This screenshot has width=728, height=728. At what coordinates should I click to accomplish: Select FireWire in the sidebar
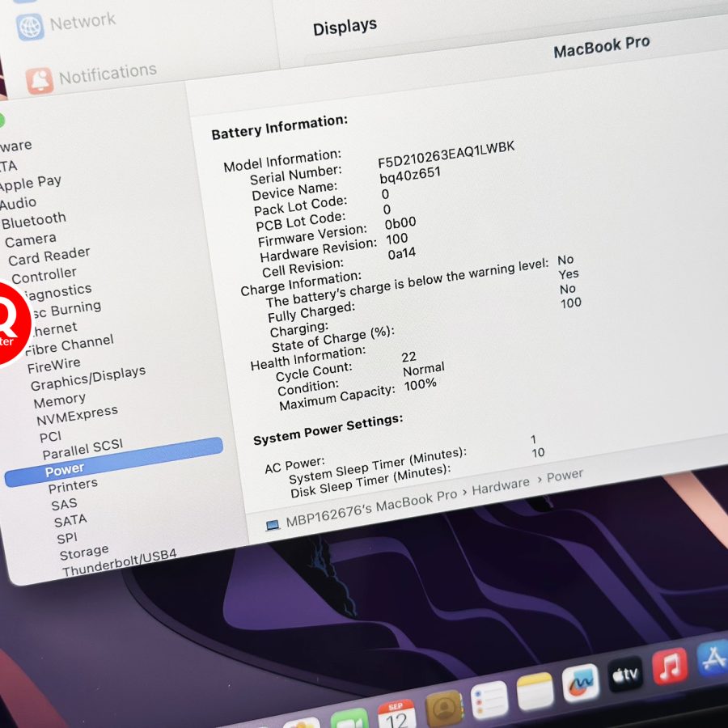point(54,366)
